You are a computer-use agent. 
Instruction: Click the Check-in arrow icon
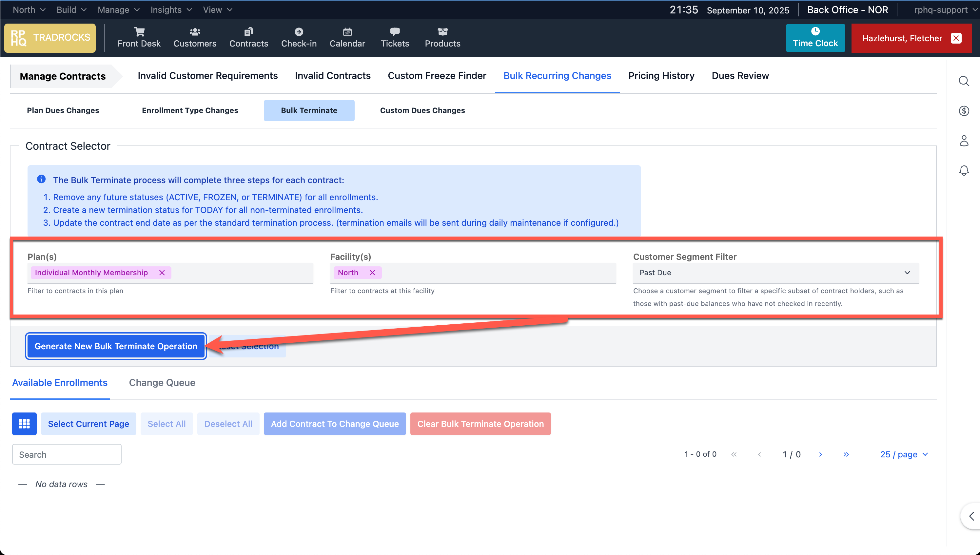pos(299,32)
